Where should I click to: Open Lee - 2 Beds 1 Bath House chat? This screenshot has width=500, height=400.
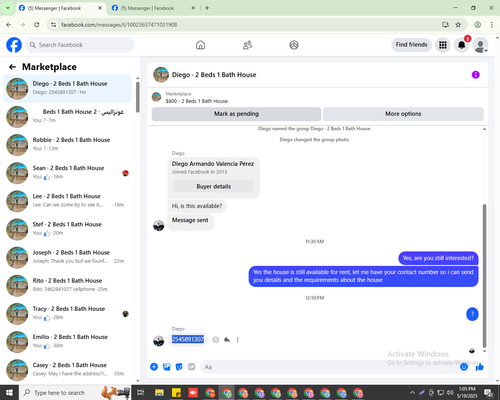pos(67,201)
